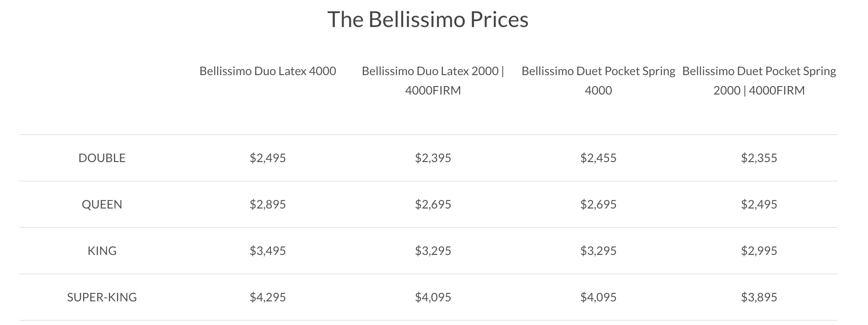Click Duet Pocket Spring 2000 | 4000FIRM header
This screenshot has width=868, height=325.
pos(759,81)
